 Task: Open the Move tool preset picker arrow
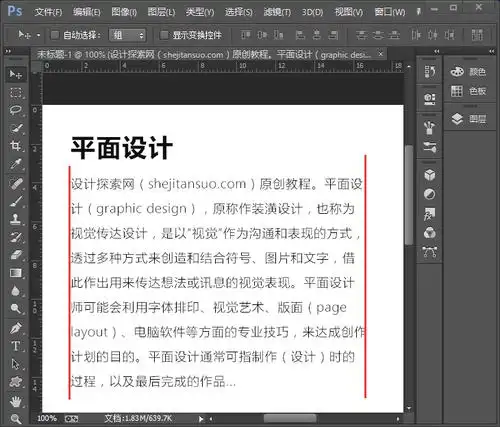tap(39, 35)
